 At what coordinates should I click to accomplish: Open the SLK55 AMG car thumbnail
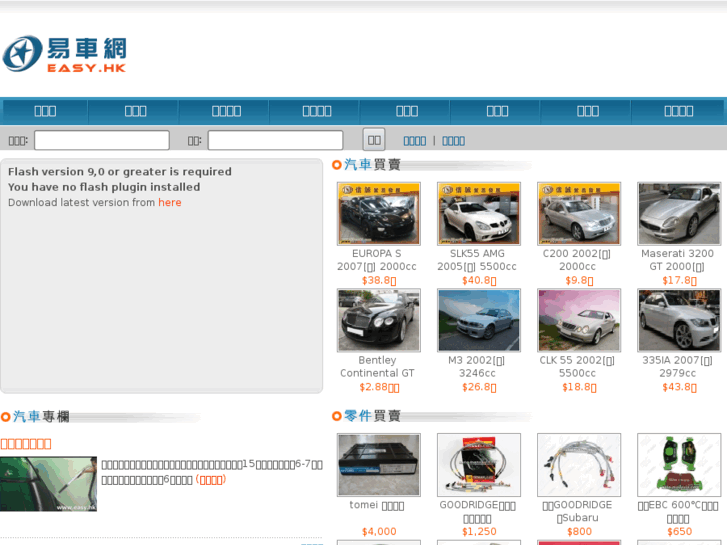(x=479, y=213)
